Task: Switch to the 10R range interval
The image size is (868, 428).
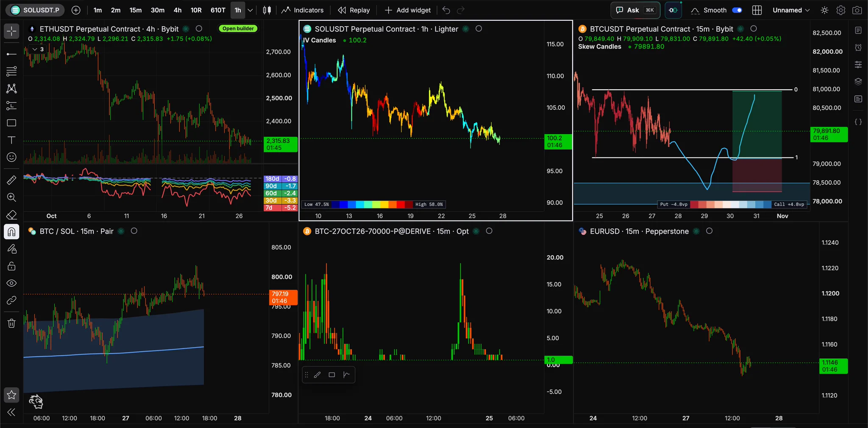Action: point(196,10)
